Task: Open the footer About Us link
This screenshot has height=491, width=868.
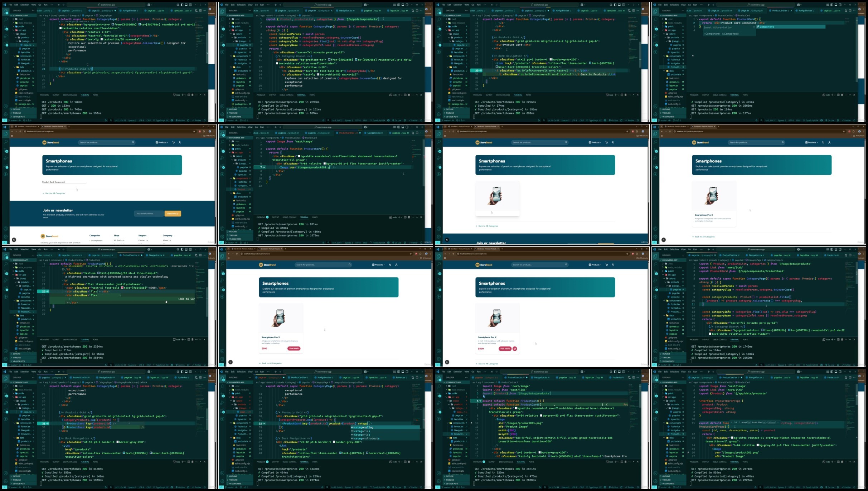Action: [167, 240]
